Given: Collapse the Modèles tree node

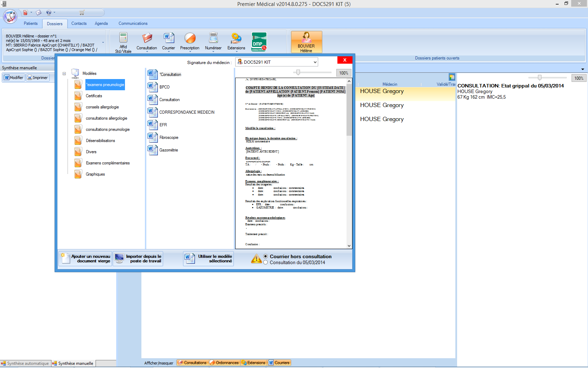Looking at the screenshot, I should tap(64, 73).
